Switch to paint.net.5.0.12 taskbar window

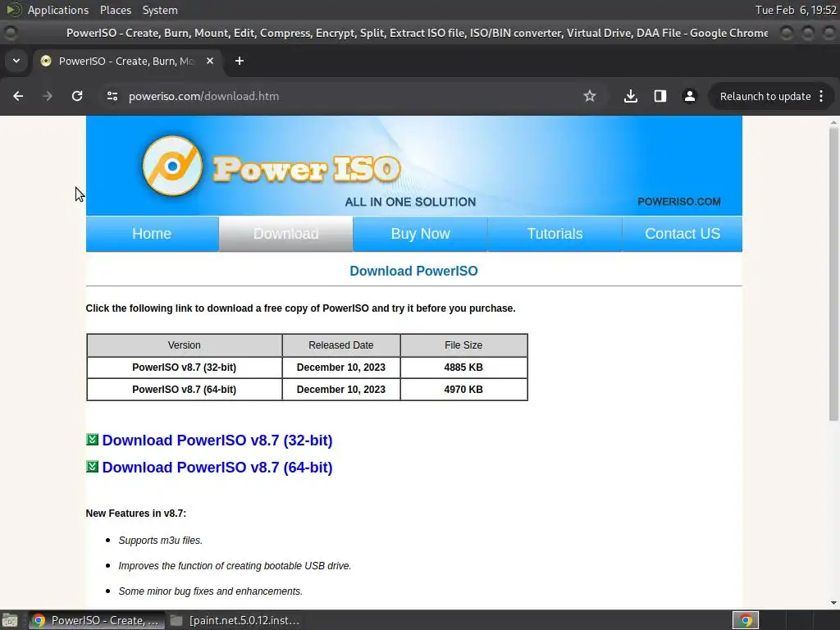click(235, 620)
